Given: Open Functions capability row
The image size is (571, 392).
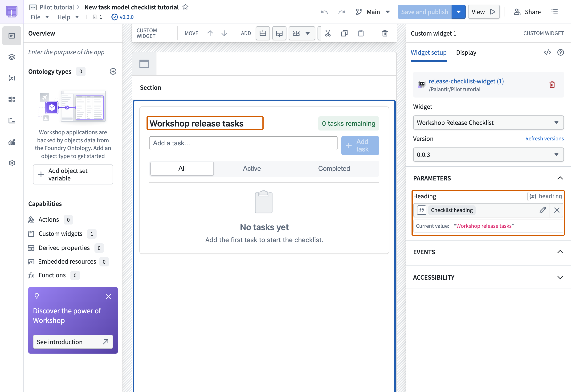Looking at the screenshot, I should click(54, 275).
